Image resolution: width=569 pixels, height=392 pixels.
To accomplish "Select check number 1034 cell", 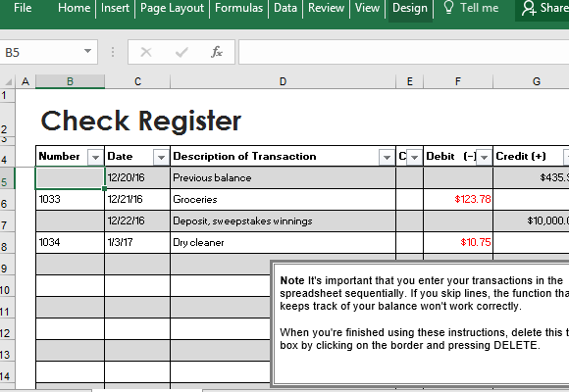I will (70, 242).
